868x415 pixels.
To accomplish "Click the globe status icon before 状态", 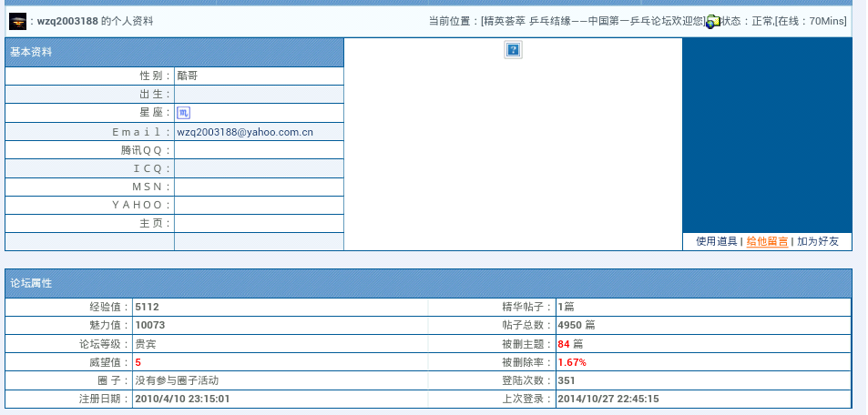I will click(713, 22).
